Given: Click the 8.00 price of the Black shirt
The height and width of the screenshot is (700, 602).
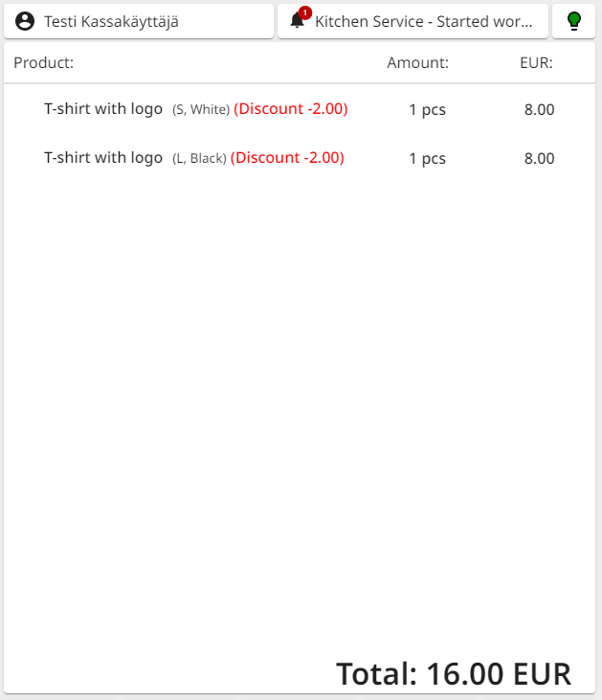Looking at the screenshot, I should click(539, 159).
